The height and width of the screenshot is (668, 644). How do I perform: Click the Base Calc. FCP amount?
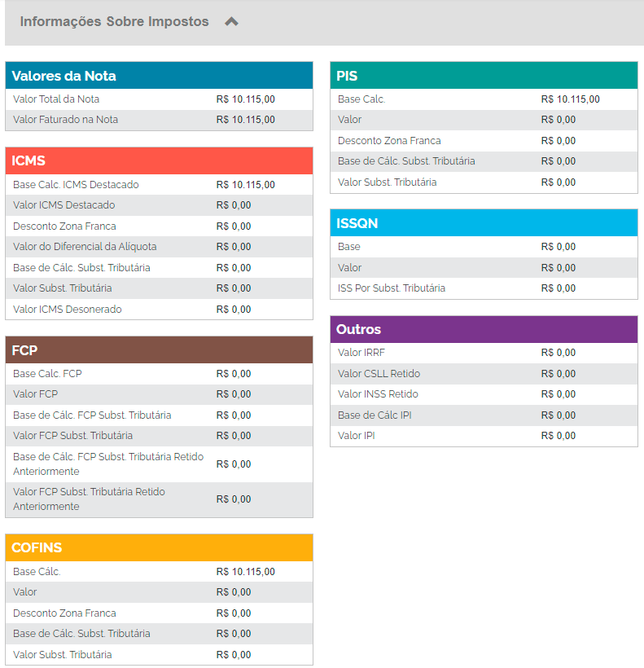coord(234,374)
